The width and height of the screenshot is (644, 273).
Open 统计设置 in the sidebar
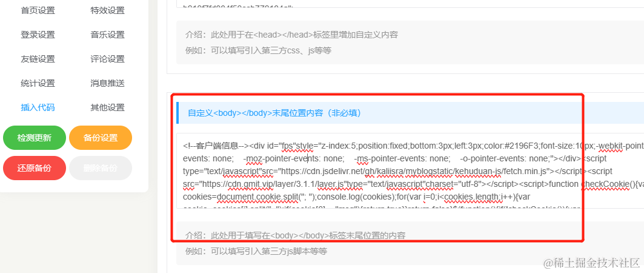[x=38, y=84]
